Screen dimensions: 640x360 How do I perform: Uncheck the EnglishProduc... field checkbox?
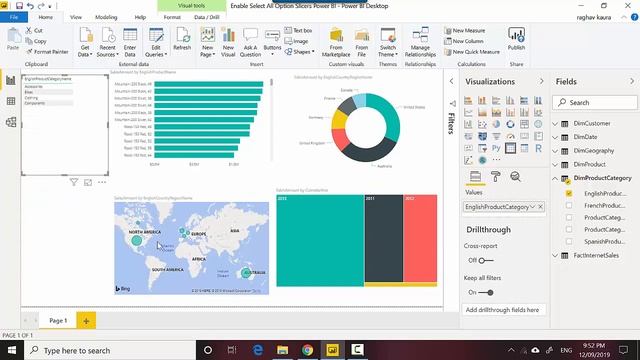pos(569,193)
